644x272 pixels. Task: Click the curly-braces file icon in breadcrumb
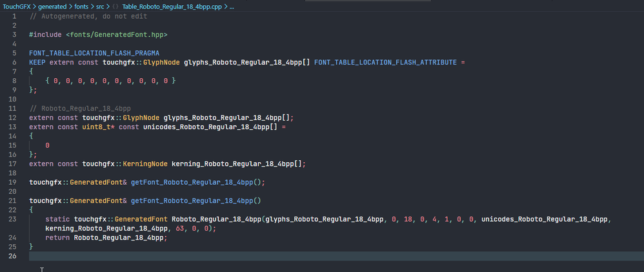116,7
